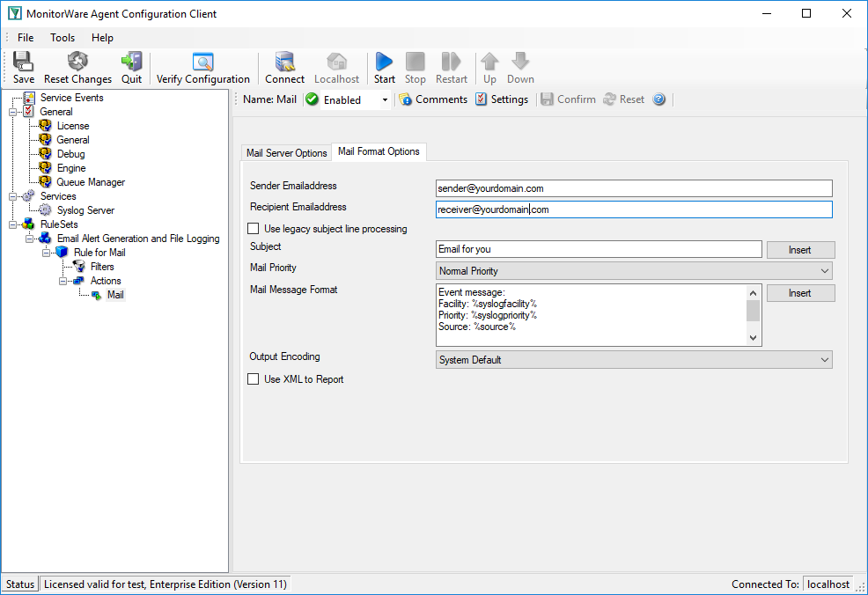The width and height of the screenshot is (868, 595).
Task: Click the Restart service icon
Action: [x=451, y=68]
